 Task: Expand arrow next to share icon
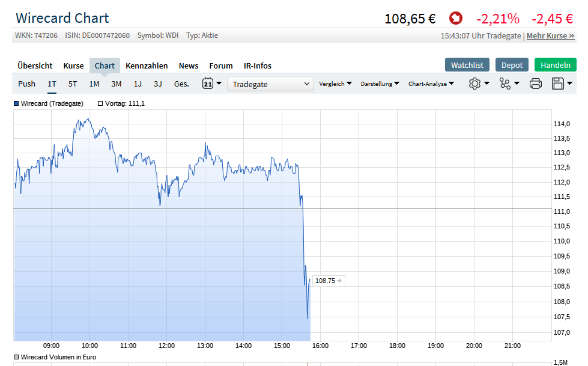pyautogui.click(x=517, y=84)
